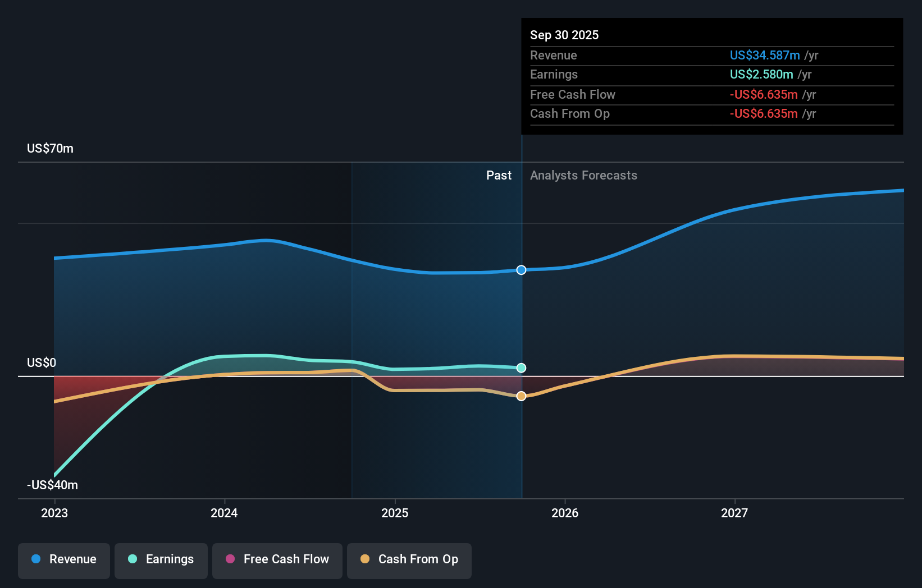Image resolution: width=922 pixels, height=588 pixels.
Task: Click the Free Cash Flow legend button
Action: click(x=277, y=561)
